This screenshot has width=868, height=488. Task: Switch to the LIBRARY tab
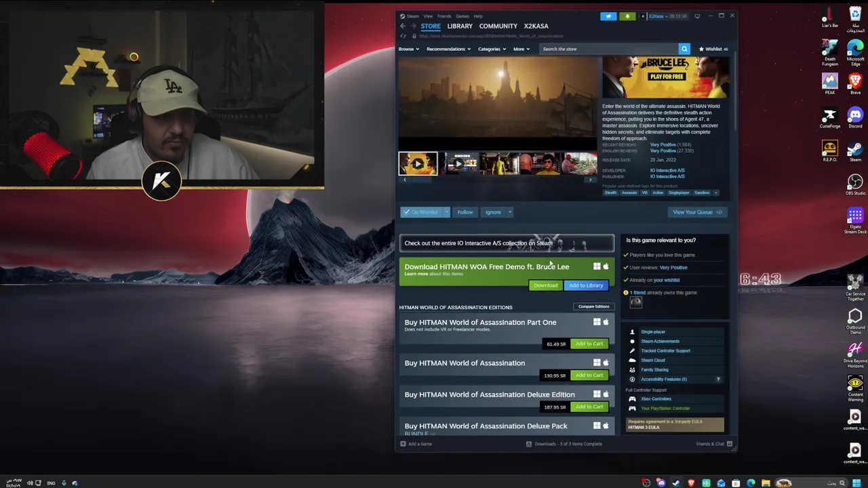[x=460, y=26]
